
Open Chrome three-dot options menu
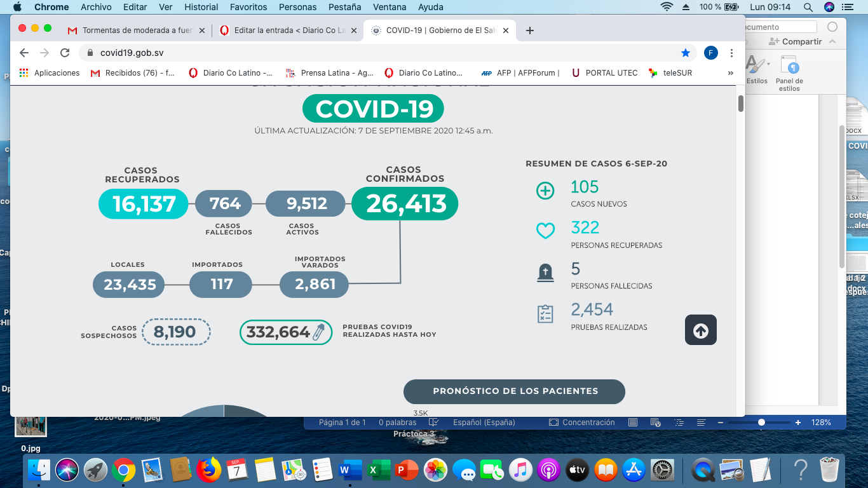pyautogui.click(x=731, y=53)
